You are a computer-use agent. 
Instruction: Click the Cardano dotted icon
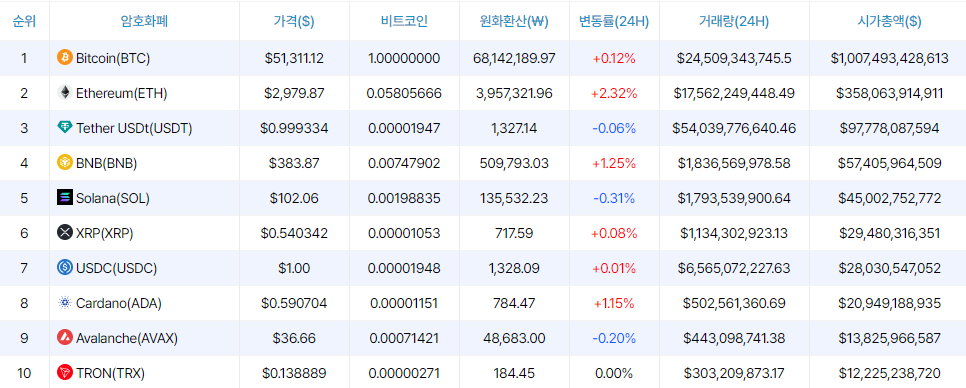(x=65, y=303)
